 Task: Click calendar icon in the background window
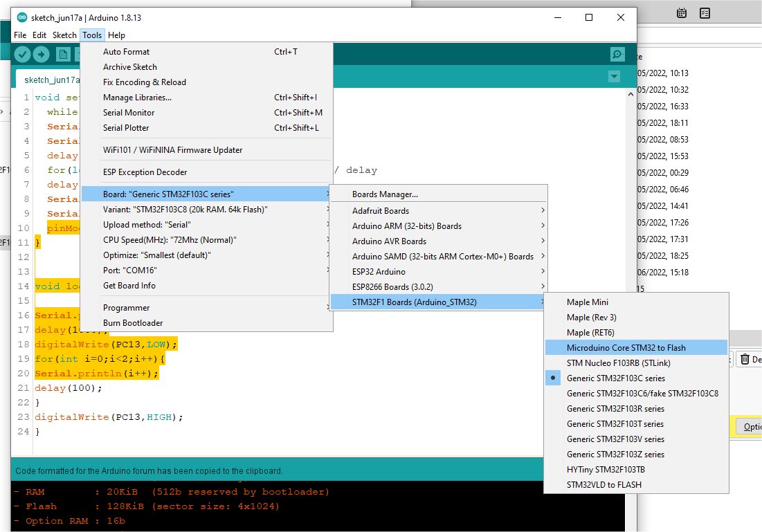[x=681, y=13]
